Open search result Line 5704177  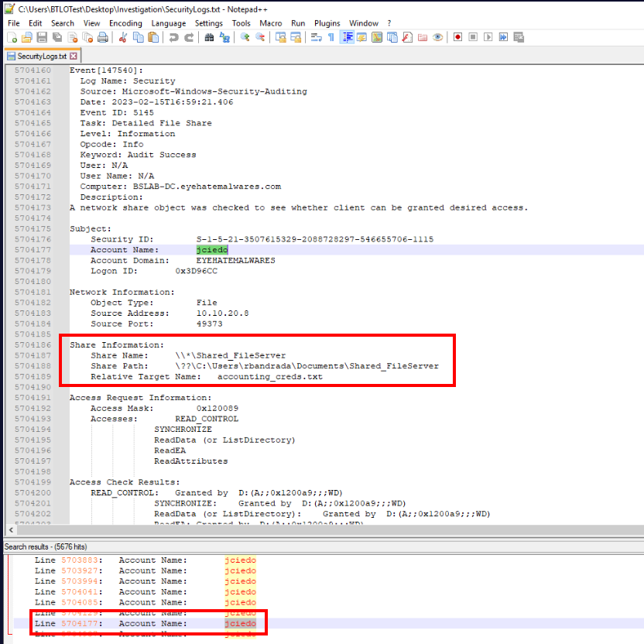[x=145, y=623]
